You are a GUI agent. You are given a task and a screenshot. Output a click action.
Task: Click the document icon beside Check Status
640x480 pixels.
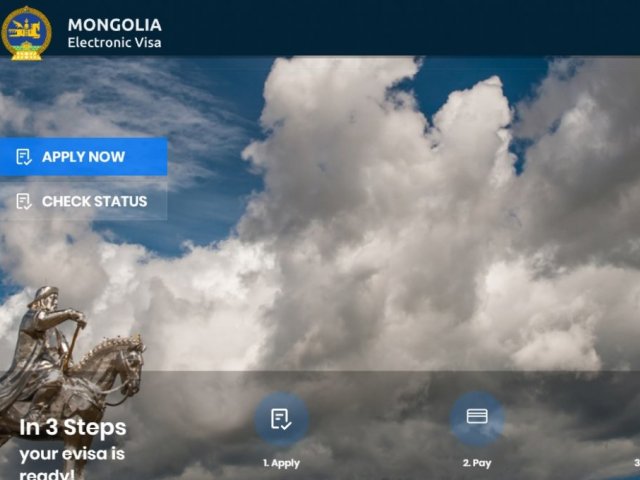24,201
